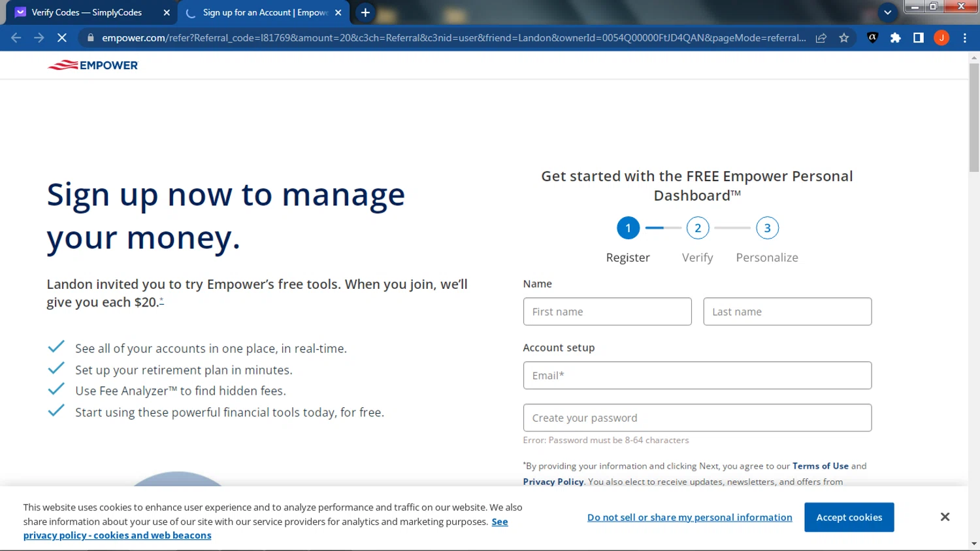Bookmark this page with the star icon
Screen dimensions: 980x551
click(844, 38)
